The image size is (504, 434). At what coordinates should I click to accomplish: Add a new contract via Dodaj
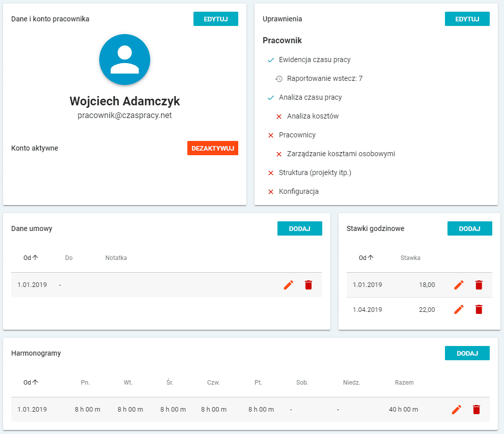299,228
